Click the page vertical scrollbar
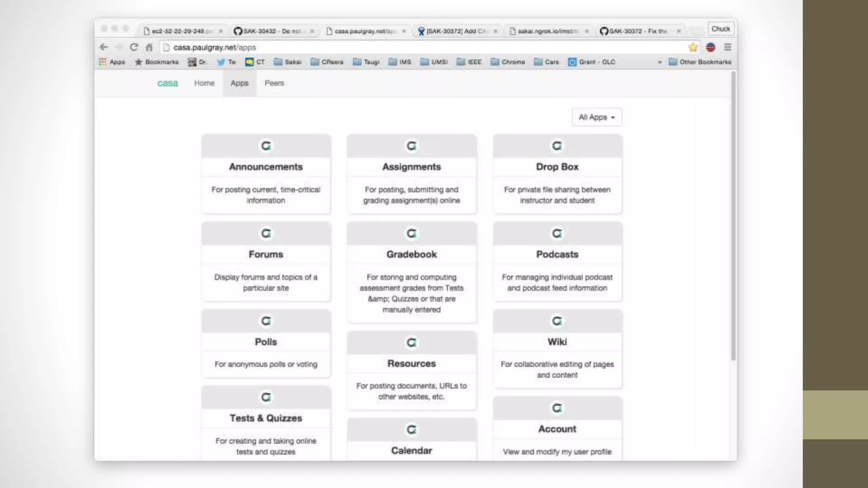 click(x=733, y=216)
